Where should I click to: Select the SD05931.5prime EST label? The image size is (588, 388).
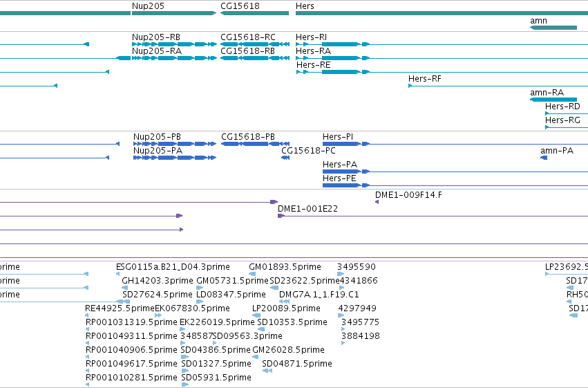(216, 378)
